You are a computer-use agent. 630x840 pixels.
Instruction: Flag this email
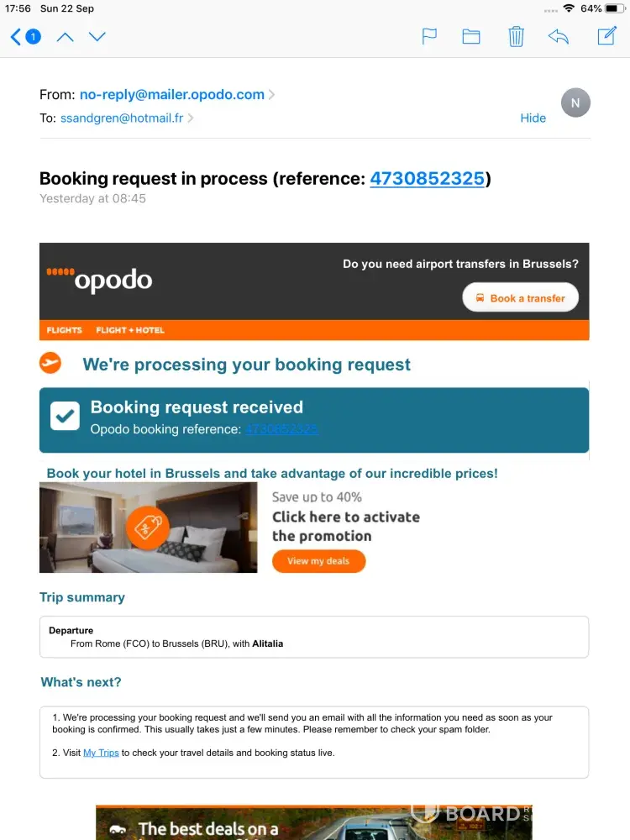(x=429, y=37)
